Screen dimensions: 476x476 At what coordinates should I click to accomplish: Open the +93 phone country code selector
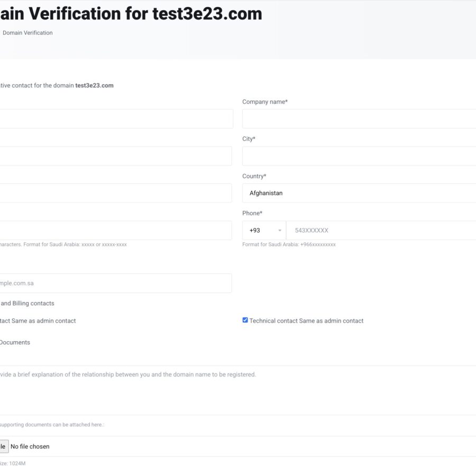tap(263, 230)
